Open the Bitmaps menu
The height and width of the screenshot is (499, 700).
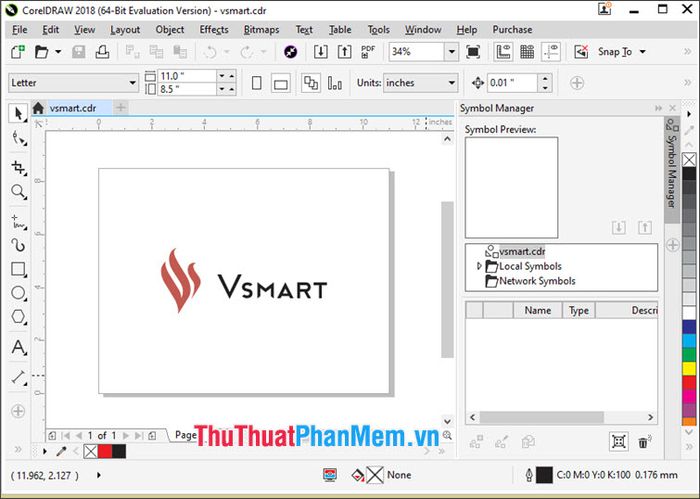pyautogui.click(x=262, y=29)
